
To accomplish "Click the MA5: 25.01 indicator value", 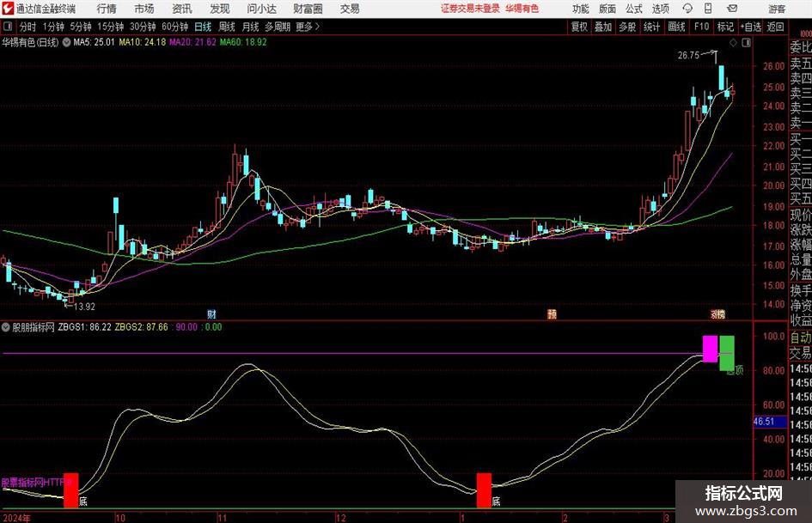I will click(94, 42).
